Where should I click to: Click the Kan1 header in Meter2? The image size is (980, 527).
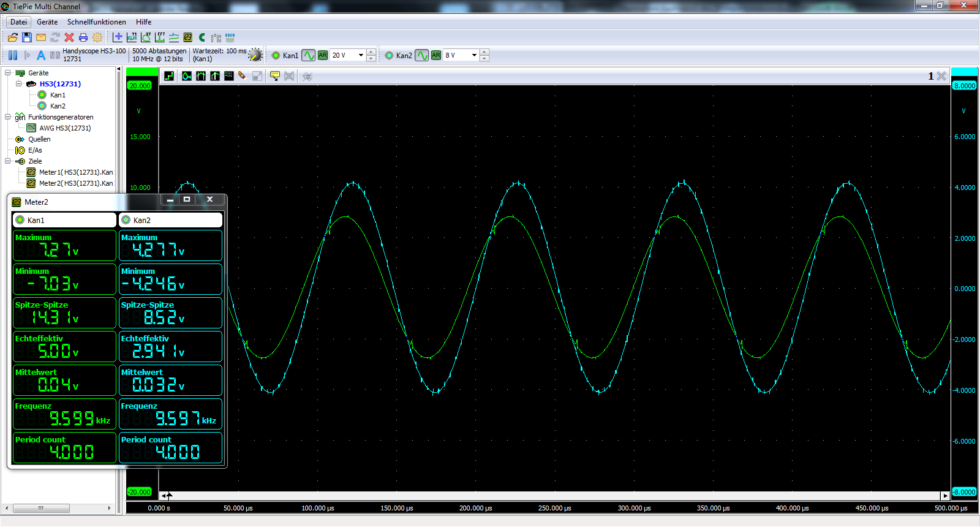tap(64, 220)
